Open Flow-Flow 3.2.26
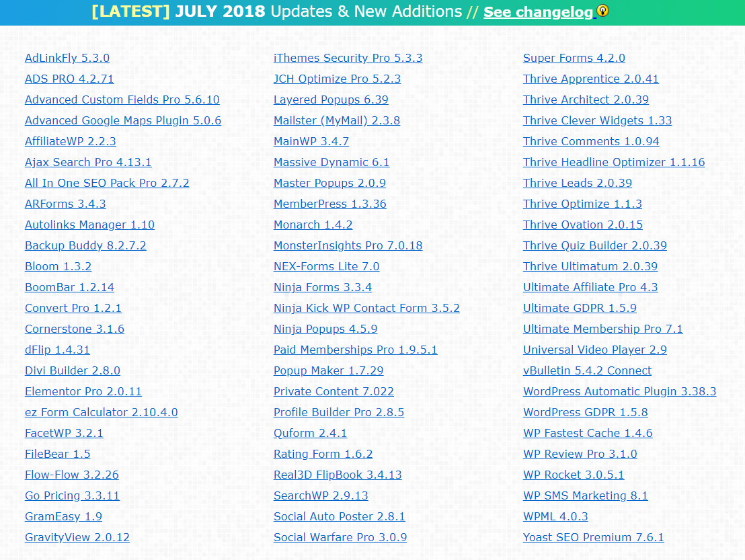Screen dimensions: 745x560 coord(72,475)
